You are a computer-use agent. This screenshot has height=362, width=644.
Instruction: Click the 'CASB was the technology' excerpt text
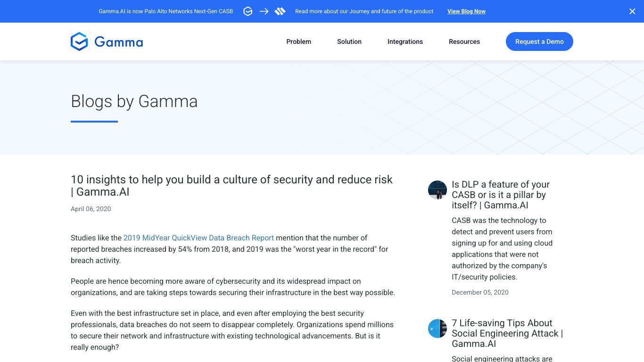(502, 248)
